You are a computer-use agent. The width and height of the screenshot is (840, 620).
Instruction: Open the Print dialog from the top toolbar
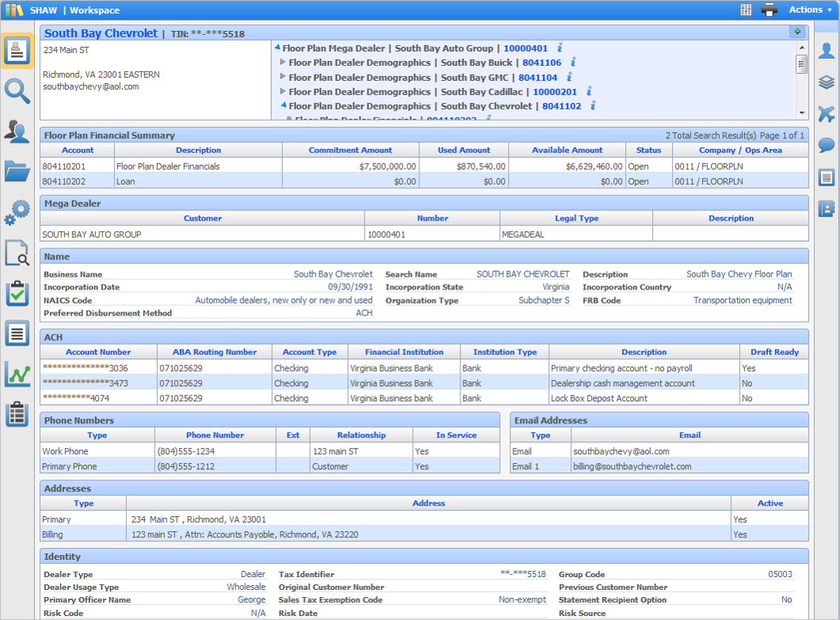[769, 10]
